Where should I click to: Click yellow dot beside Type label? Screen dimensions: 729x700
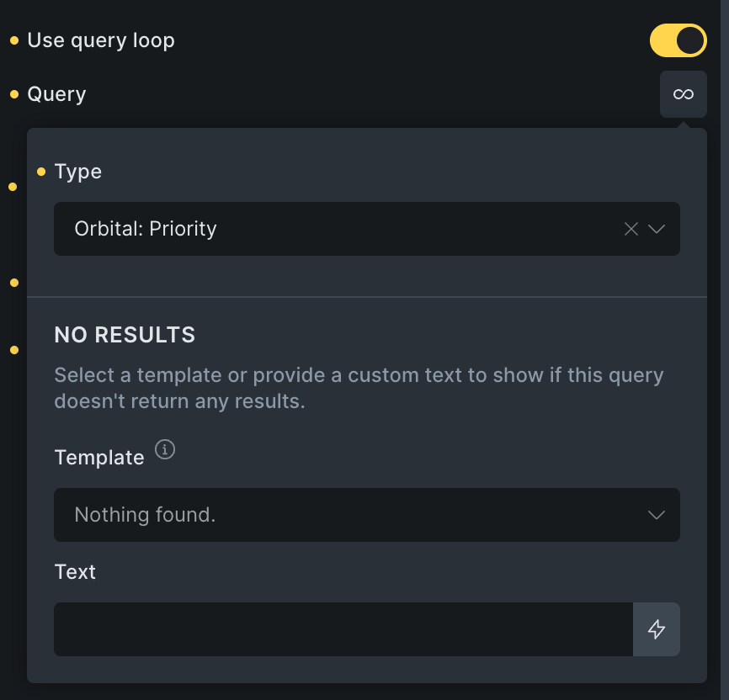click(x=41, y=172)
